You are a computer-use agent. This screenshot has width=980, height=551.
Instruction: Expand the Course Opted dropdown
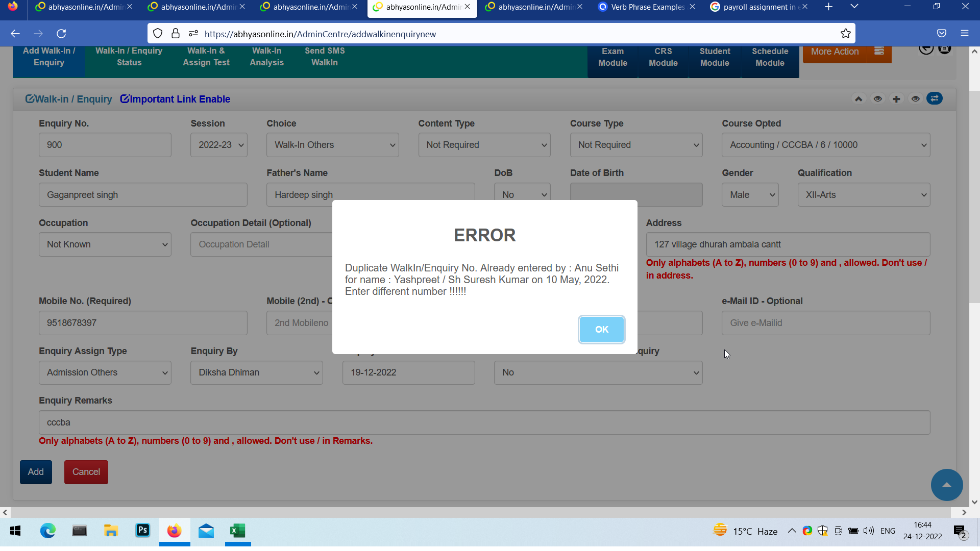tap(825, 145)
